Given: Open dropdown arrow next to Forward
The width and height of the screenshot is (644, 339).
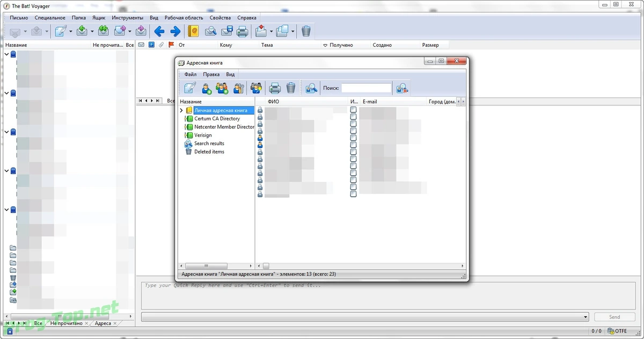Looking at the screenshot, I should click(x=129, y=31).
